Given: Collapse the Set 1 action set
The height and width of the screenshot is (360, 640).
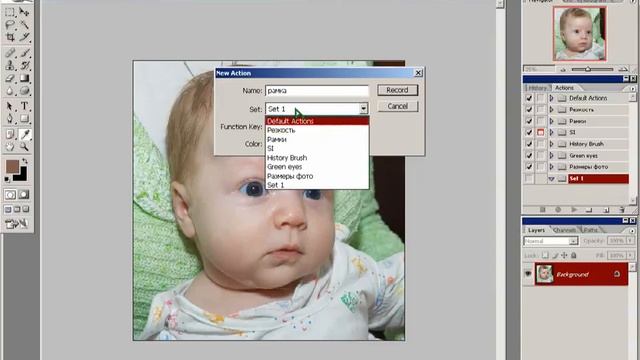Looking at the screenshot, I should tap(551, 179).
